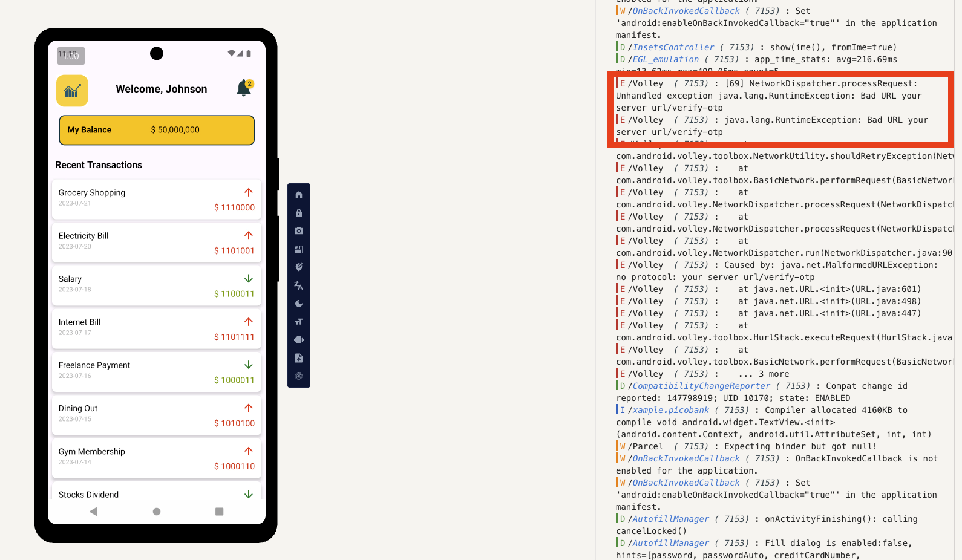The width and height of the screenshot is (962, 560).
Task: Tap the Electricity Bill red up arrow
Action: [249, 235]
